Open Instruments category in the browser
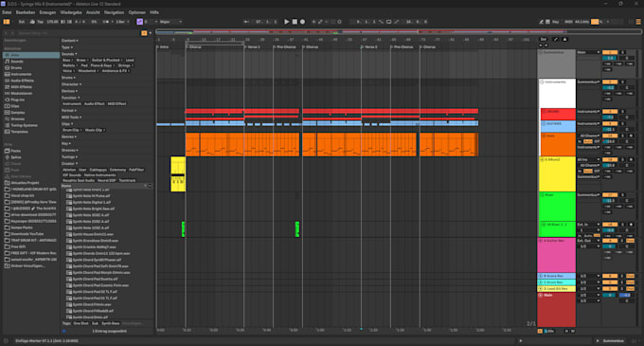This screenshot has height=346, width=644. coord(21,74)
